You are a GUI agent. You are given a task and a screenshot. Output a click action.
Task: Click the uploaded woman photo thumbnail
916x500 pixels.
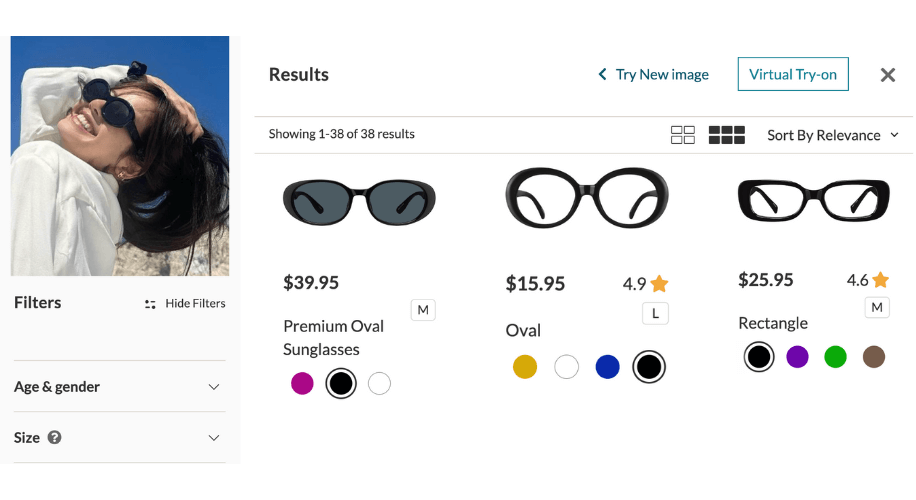point(120,156)
